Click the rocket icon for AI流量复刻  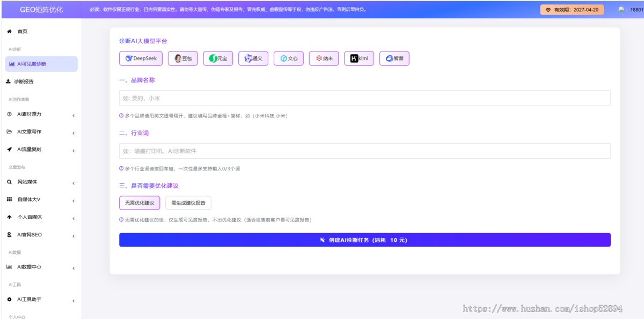(9, 150)
